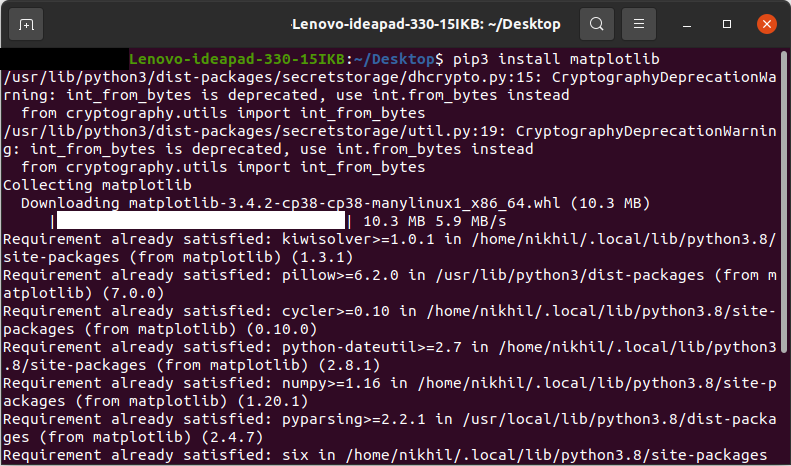Click the window title ending in ~/Desktop

[427, 24]
